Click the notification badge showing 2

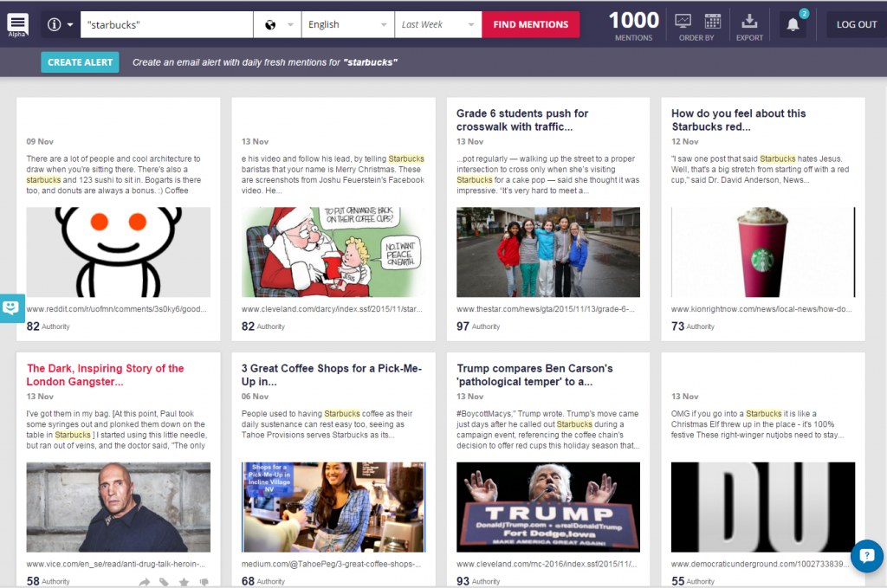[x=804, y=14]
